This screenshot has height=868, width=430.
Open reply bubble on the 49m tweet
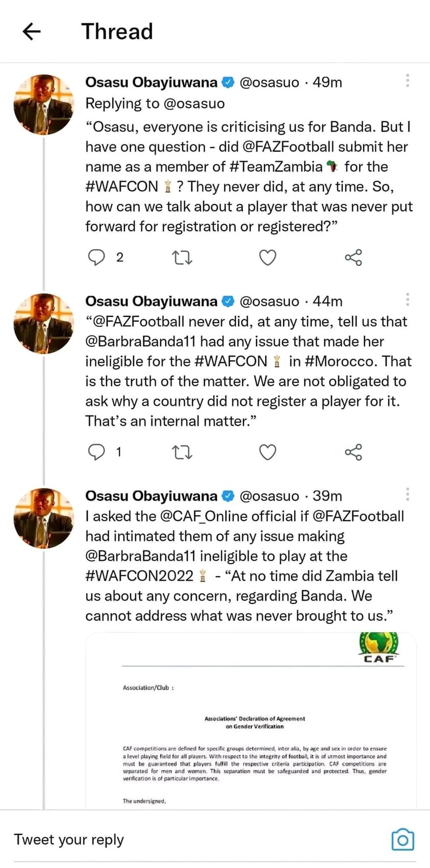coord(96,257)
